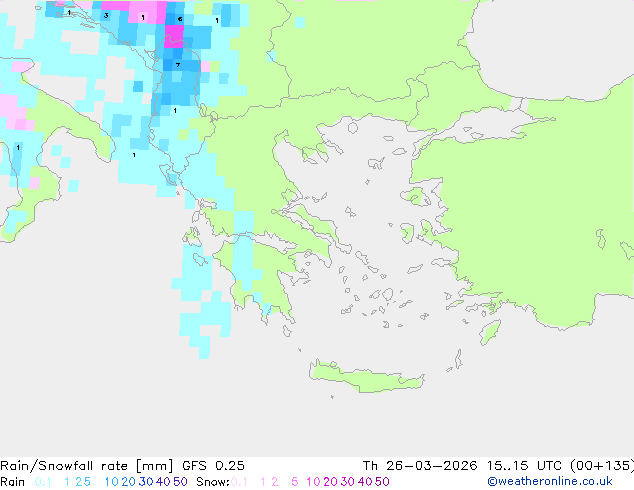This screenshot has height=490, width=634.
Task: Select the Snow legend value 0.1
Action: point(239,482)
